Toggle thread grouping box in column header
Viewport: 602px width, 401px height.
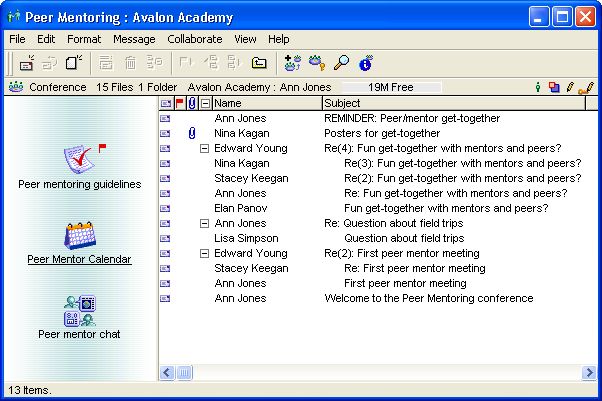click(x=204, y=103)
